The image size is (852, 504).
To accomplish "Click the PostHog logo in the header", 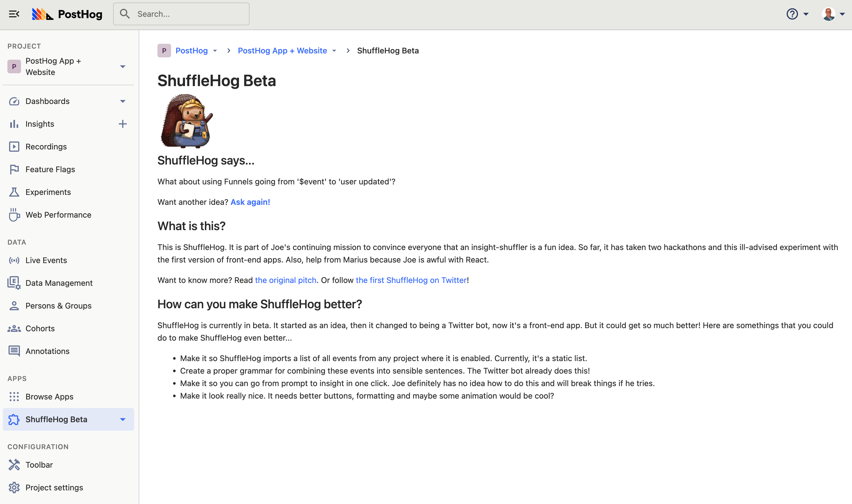I will [x=67, y=14].
